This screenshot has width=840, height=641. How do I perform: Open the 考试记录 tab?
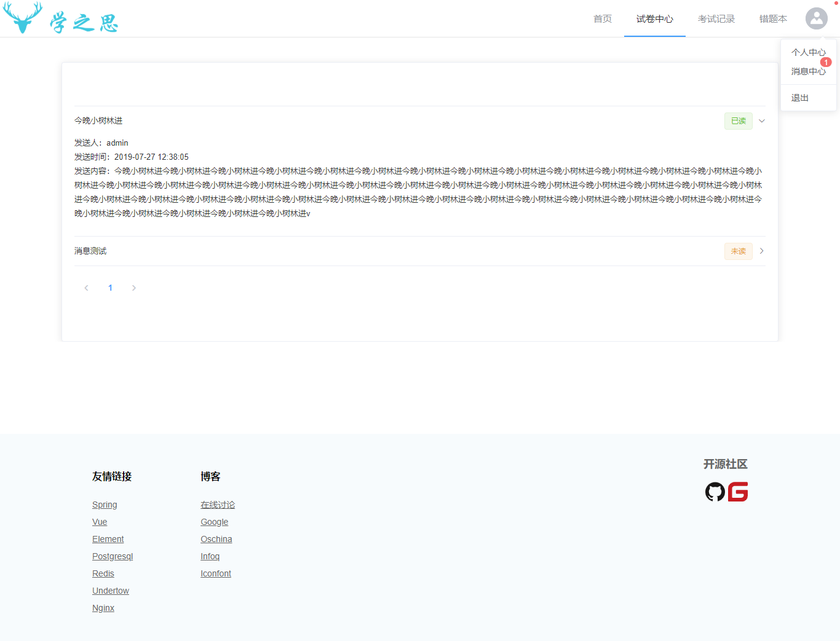click(x=716, y=19)
